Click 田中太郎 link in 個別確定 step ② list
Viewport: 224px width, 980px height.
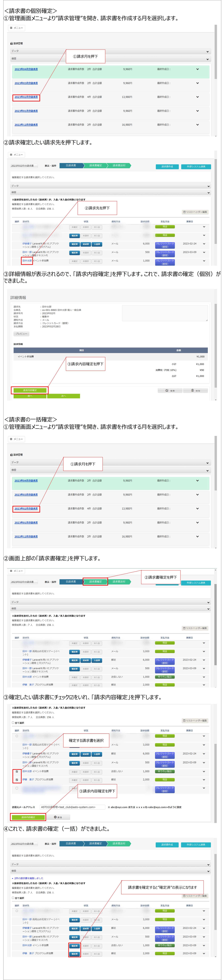pos(27,261)
